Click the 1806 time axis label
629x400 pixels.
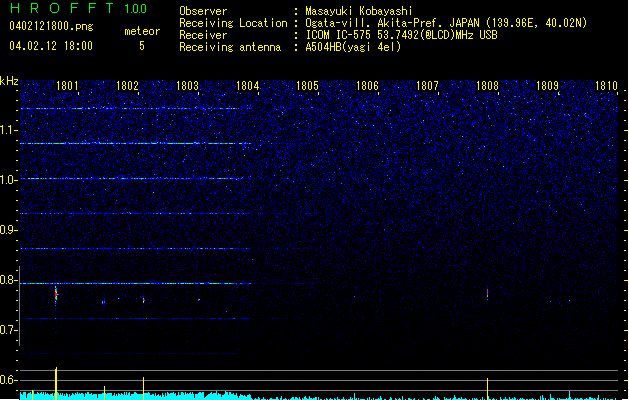click(367, 86)
